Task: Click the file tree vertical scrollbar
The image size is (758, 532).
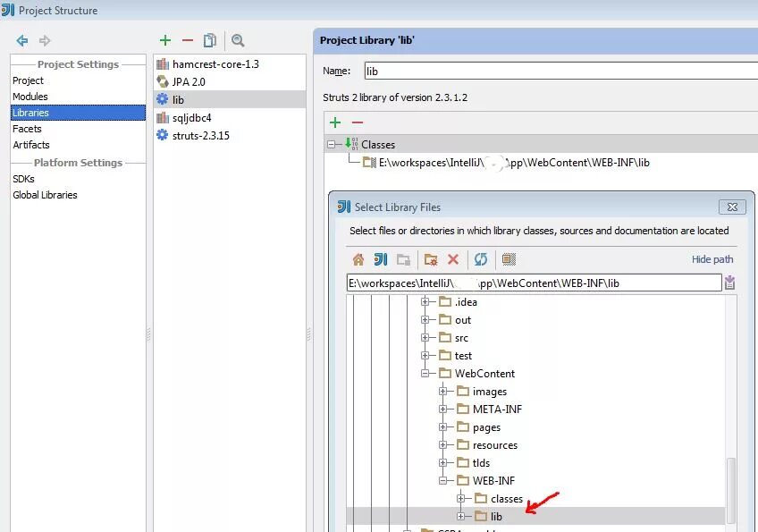Action: pos(731,489)
